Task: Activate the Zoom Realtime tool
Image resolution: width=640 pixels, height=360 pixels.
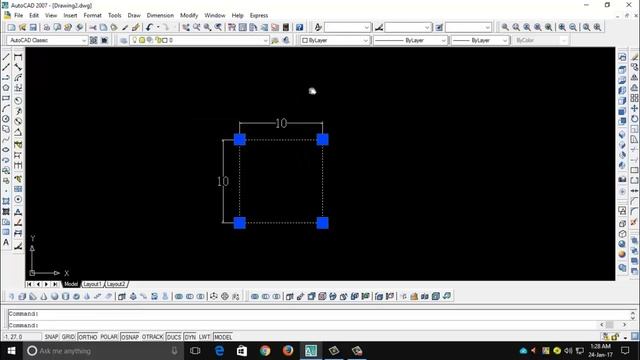Action: pos(197,27)
